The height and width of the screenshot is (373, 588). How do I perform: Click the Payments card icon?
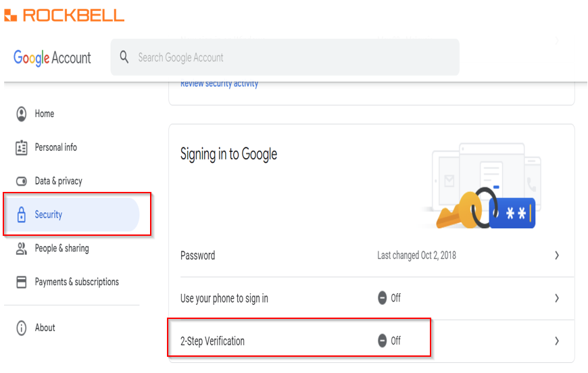pos(22,282)
